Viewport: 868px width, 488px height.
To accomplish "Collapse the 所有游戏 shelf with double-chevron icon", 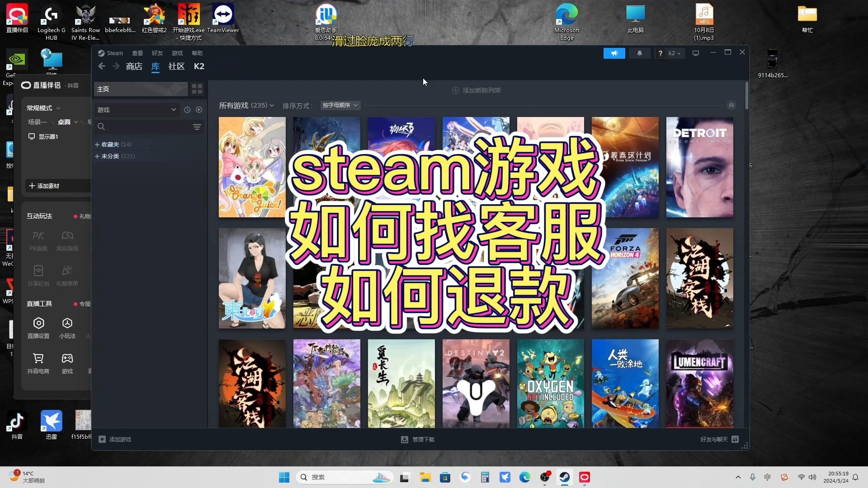I will pos(731,105).
